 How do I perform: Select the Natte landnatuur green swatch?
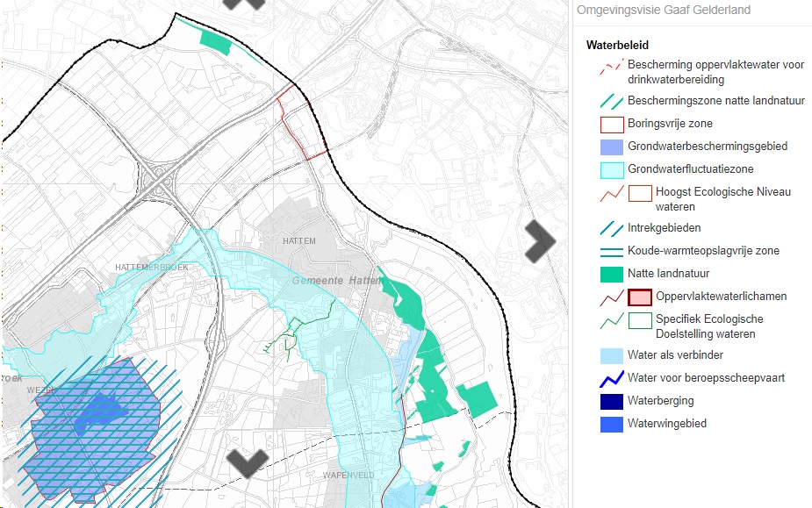click(x=611, y=274)
